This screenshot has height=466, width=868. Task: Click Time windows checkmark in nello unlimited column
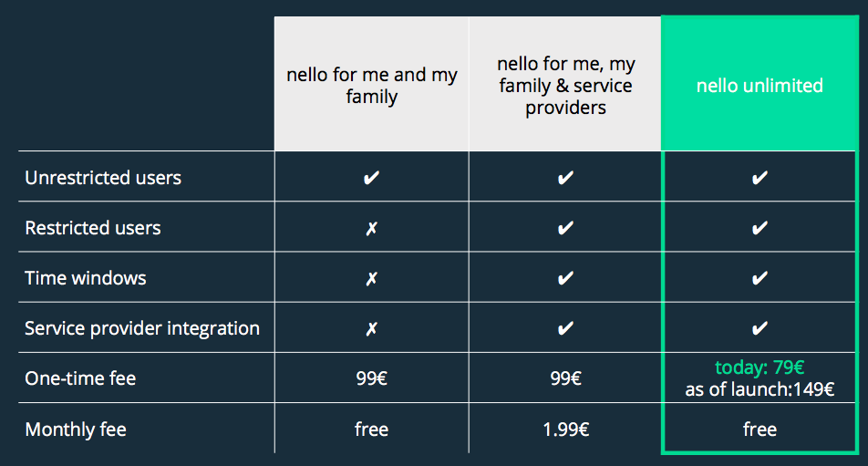click(x=759, y=278)
